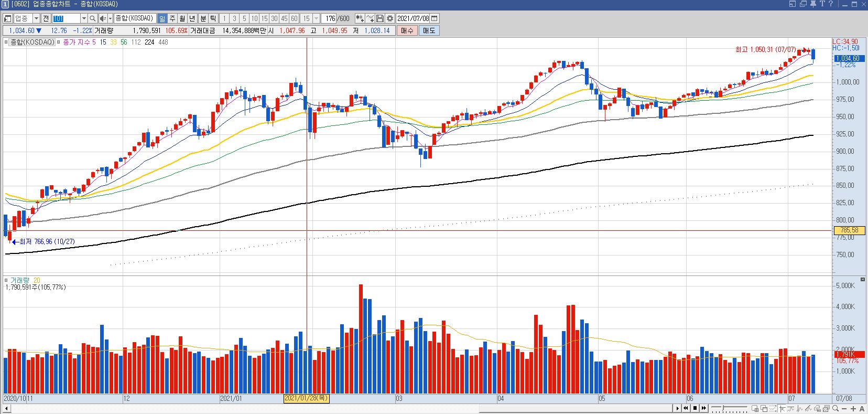
Task: Click the duplicate window icon in title bar
Action: click(x=803, y=4)
